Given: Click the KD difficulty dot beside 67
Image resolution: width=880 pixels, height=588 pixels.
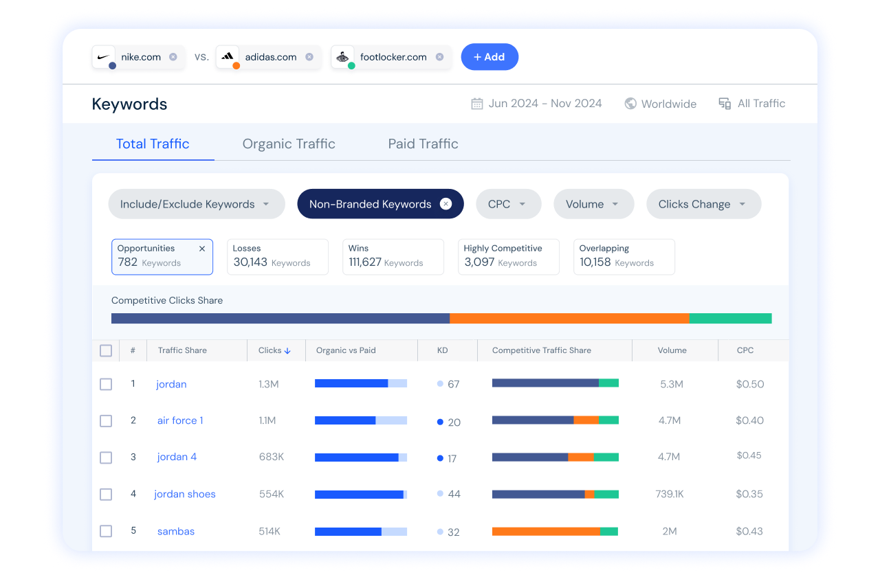Looking at the screenshot, I should click(x=440, y=384).
